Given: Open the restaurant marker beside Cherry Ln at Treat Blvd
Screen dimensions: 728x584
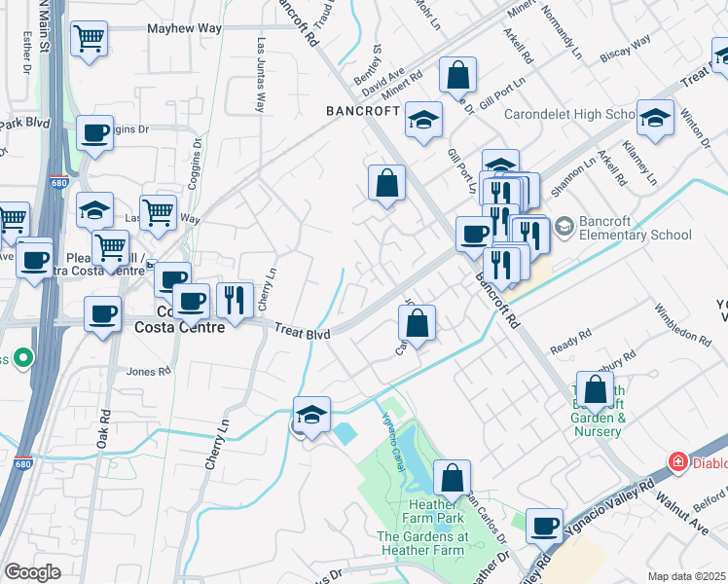Looking at the screenshot, I should [x=235, y=303].
